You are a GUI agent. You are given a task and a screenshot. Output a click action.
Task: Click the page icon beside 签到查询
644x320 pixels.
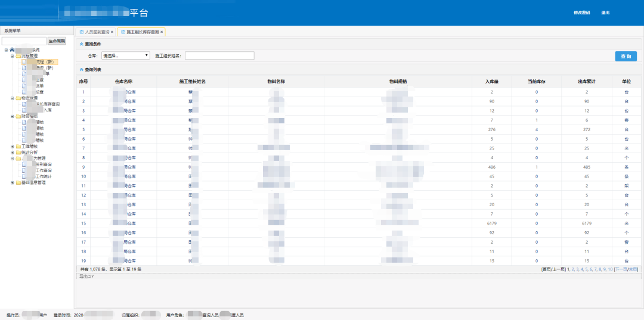(x=24, y=164)
